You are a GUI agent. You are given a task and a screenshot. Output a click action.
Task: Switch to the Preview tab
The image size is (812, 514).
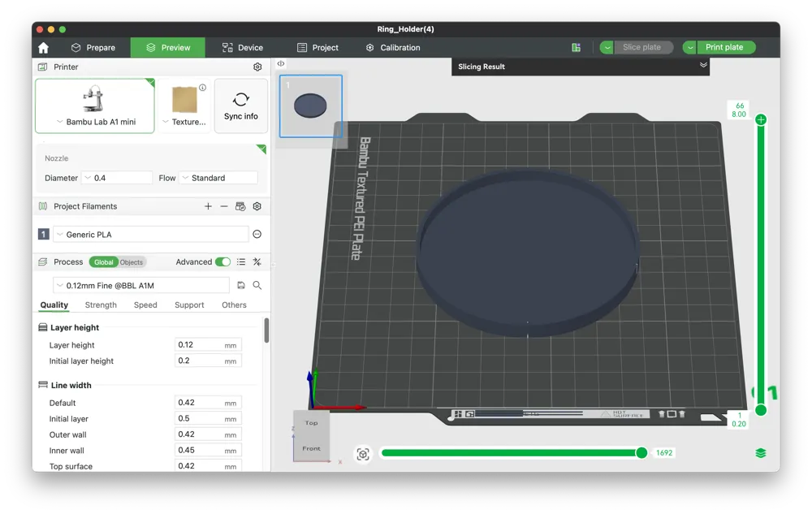tap(168, 48)
